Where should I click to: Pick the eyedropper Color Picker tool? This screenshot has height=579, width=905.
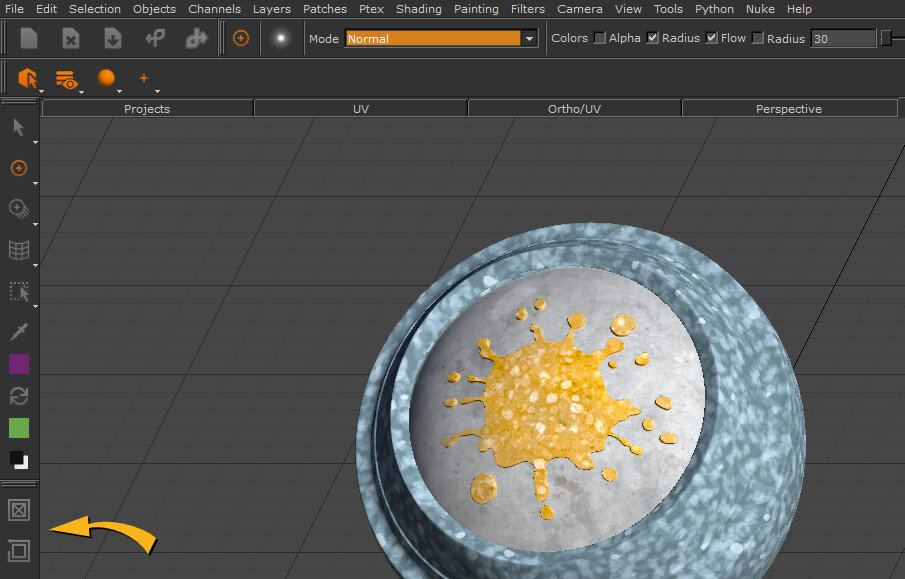coord(18,331)
